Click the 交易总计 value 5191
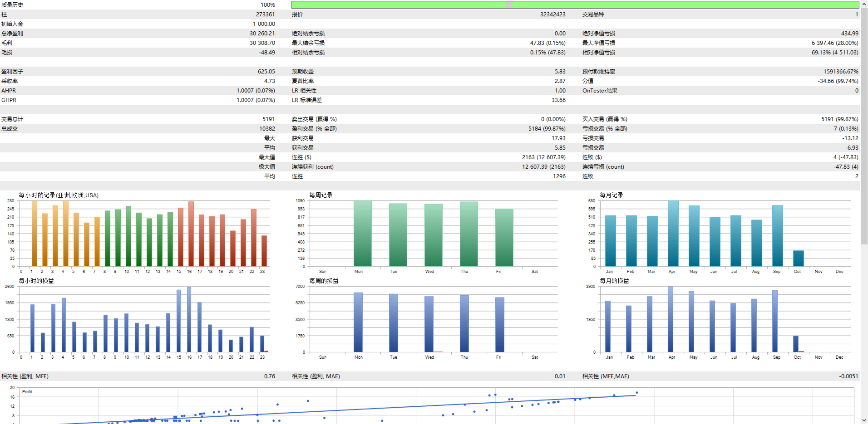Screen dimensions: 868x424 (268, 119)
